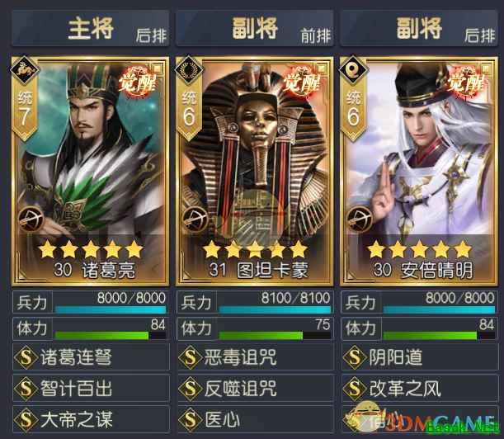
Task: Select the S-rank skill 诸葛连弩
Action: point(91,357)
